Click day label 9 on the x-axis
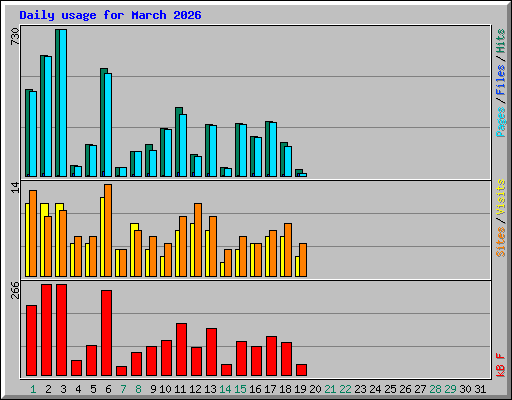This screenshot has width=512, height=400. tap(153, 389)
